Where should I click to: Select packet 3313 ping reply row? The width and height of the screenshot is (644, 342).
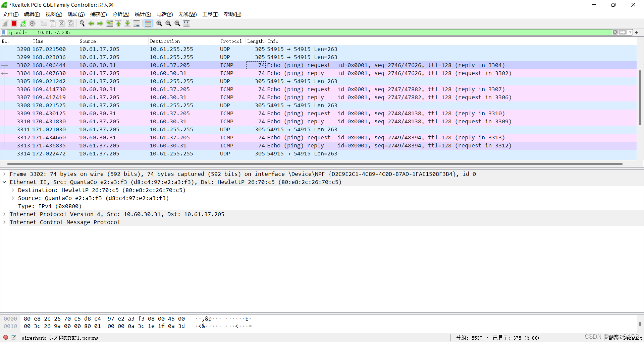pos(318,146)
